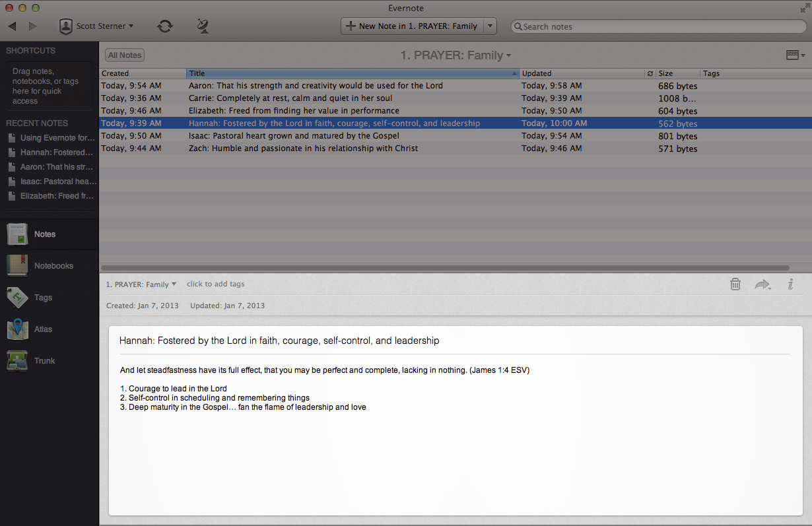Click Updated Today, 10:00 AM cell

click(554, 123)
